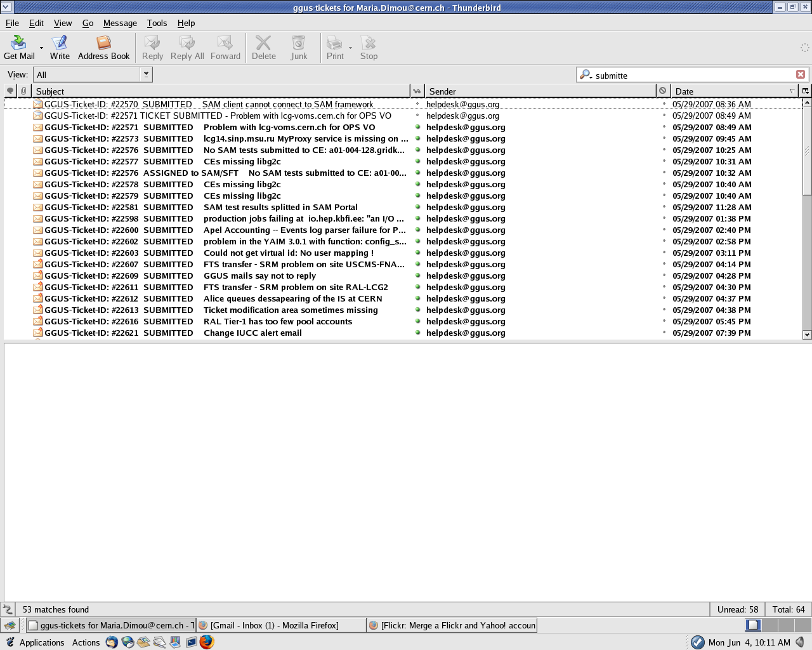
Task: Click the thread column header icon
Action: coord(10,91)
